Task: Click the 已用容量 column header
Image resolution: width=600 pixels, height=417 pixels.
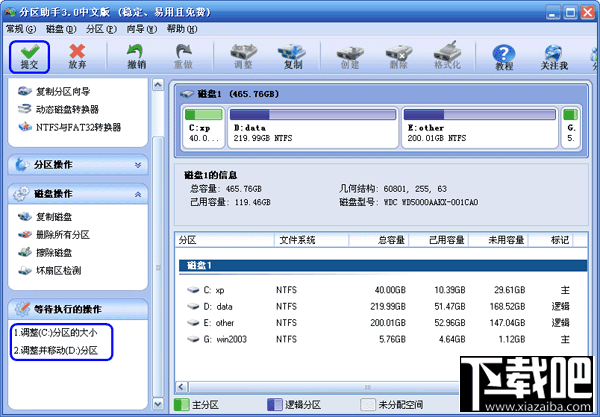Action: click(439, 240)
